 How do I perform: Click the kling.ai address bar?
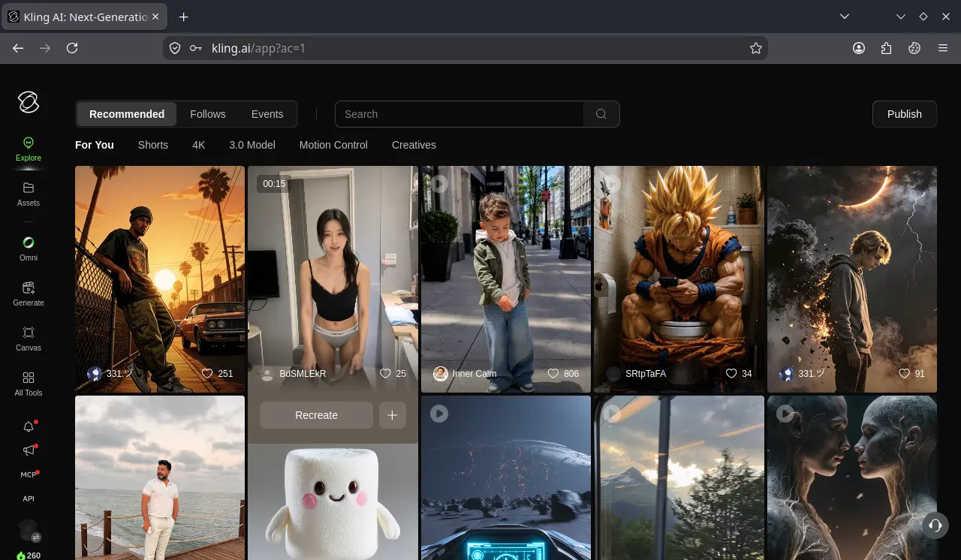pos(465,48)
